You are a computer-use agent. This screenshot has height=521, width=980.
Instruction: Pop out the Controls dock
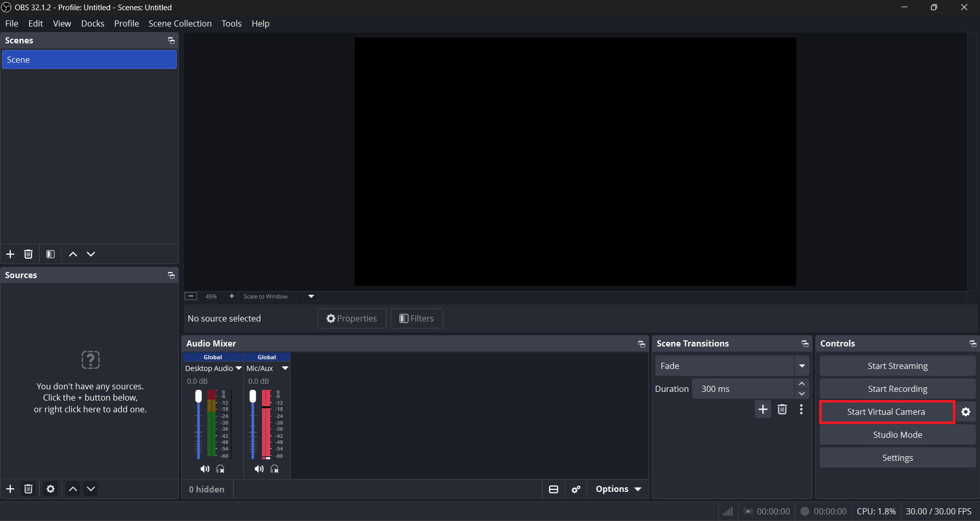coord(973,344)
